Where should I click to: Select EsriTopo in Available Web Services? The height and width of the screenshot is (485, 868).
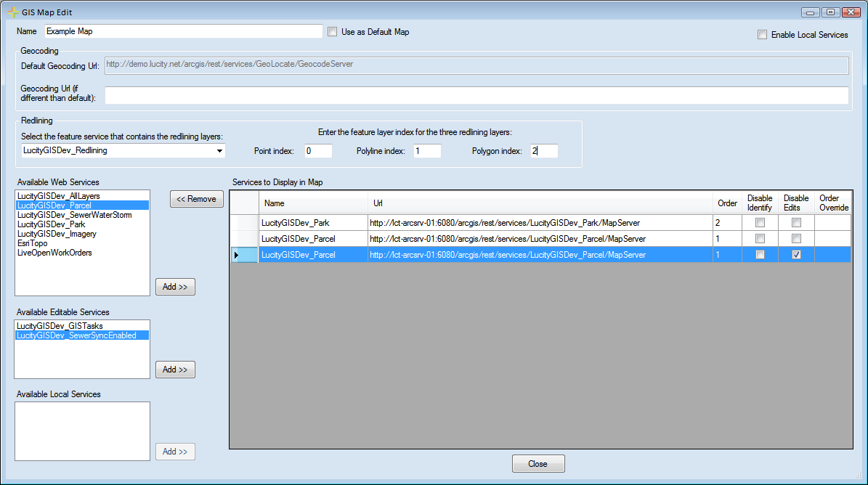[x=32, y=243]
